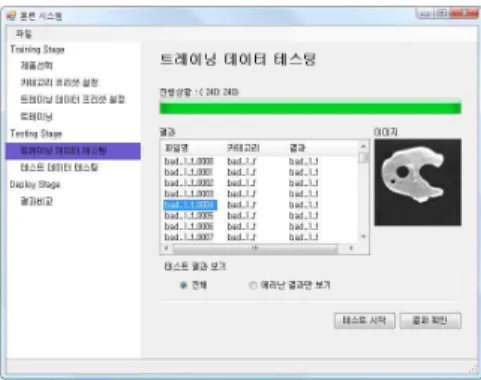Sort by 카테고리 column header

(x=243, y=148)
